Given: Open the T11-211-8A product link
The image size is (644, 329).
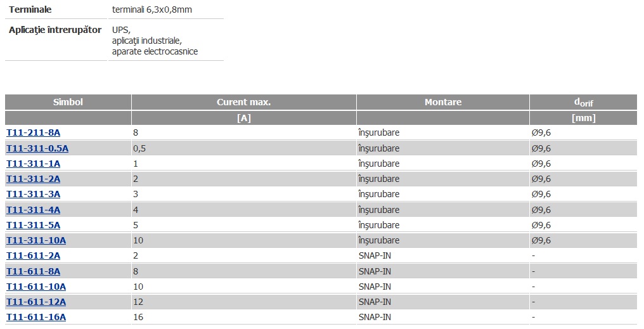Looking at the screenshot, I should pos(33,132).
